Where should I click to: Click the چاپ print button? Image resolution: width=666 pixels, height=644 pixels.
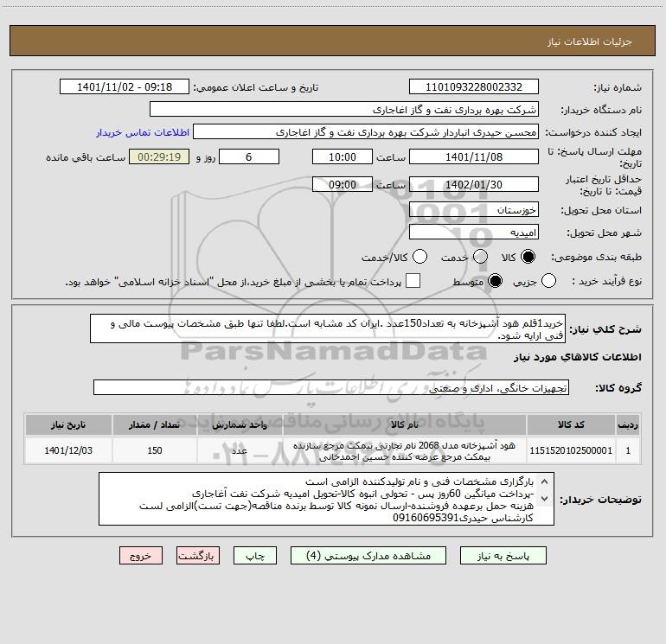[255, 556]
